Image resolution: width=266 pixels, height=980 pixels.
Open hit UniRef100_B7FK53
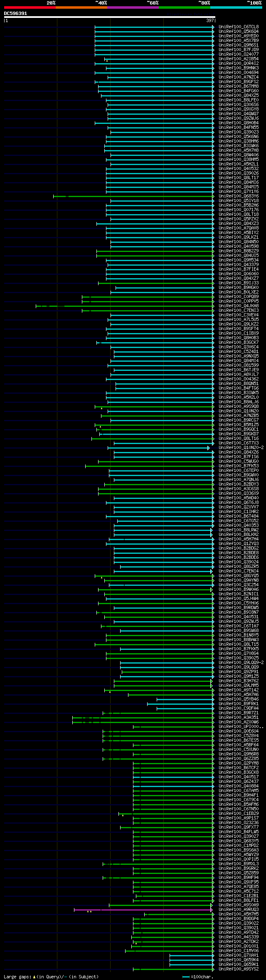[239, 466]
